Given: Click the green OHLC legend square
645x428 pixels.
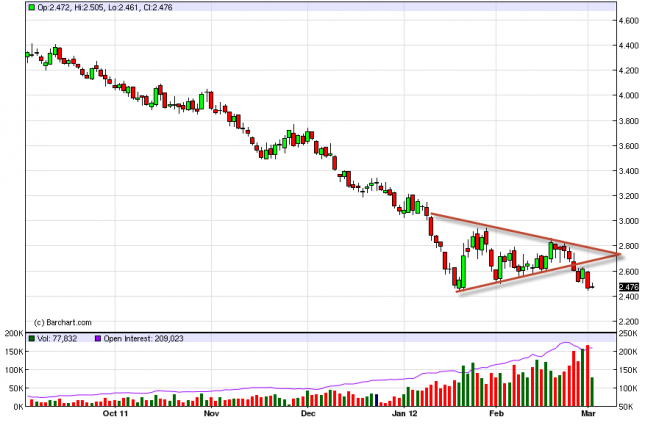Looking at the screenshot, I should pyautogui.click(x=32, y=7).
